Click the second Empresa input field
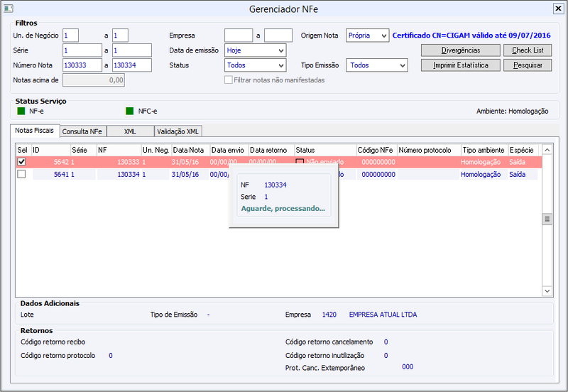 click(278, 36)
